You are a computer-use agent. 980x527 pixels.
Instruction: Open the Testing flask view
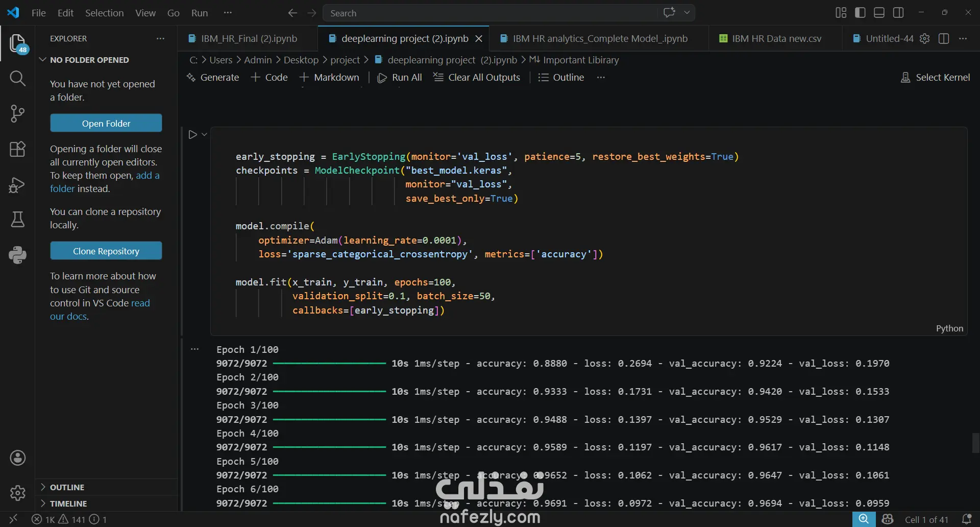[x=18, y=220]
